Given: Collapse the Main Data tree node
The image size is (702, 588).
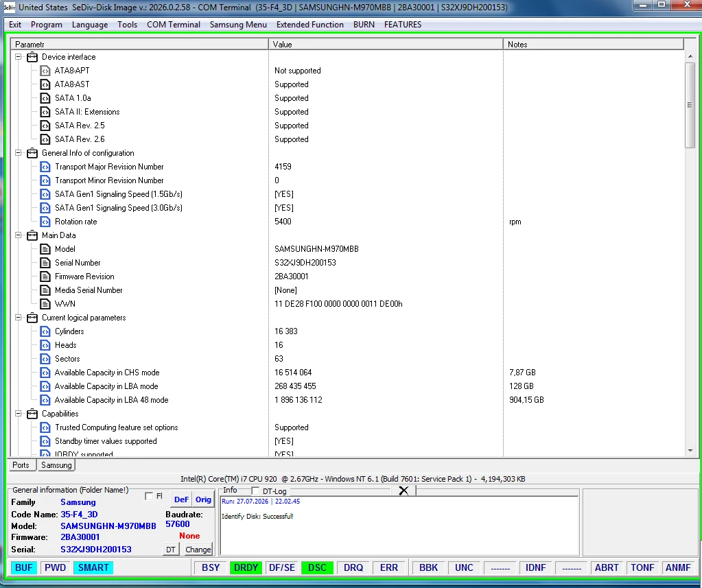Looking at the screenshot, I should (x=19, y=235).
